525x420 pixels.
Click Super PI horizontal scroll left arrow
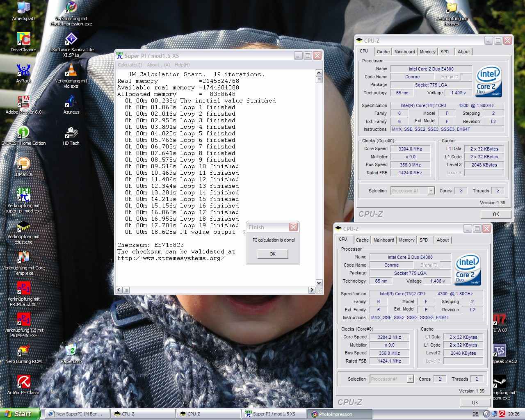[119, 290]
